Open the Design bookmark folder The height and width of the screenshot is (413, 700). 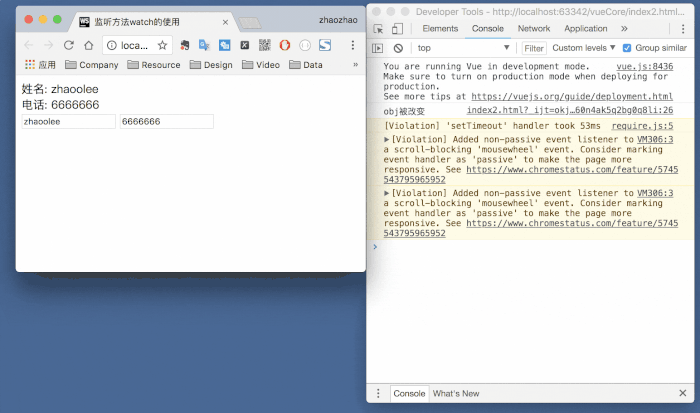click(x=211, y=65)
